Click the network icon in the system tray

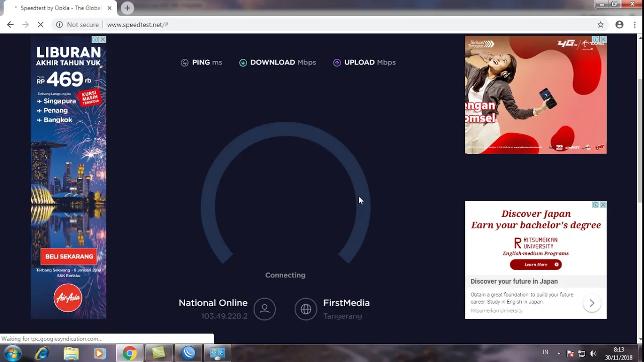582,353
